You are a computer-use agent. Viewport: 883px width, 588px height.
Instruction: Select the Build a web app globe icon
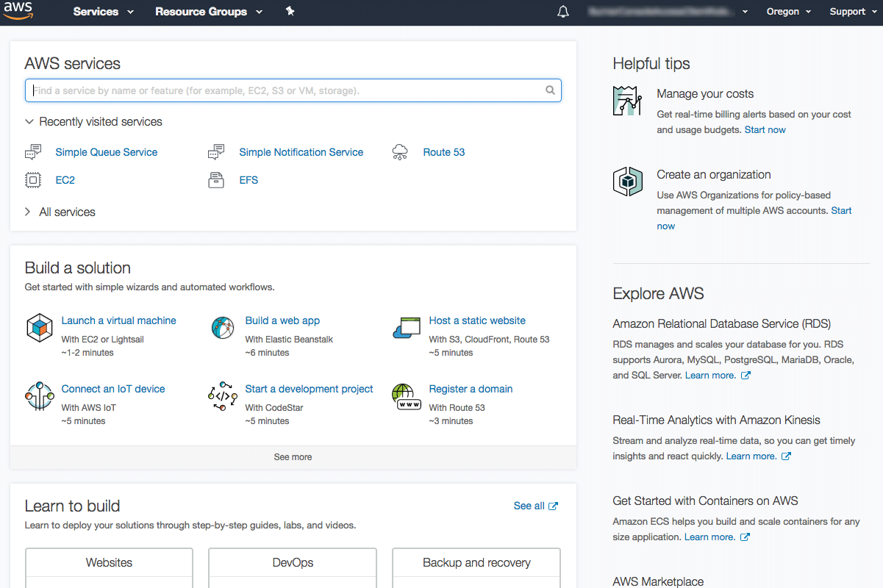[x=222, y=328]
